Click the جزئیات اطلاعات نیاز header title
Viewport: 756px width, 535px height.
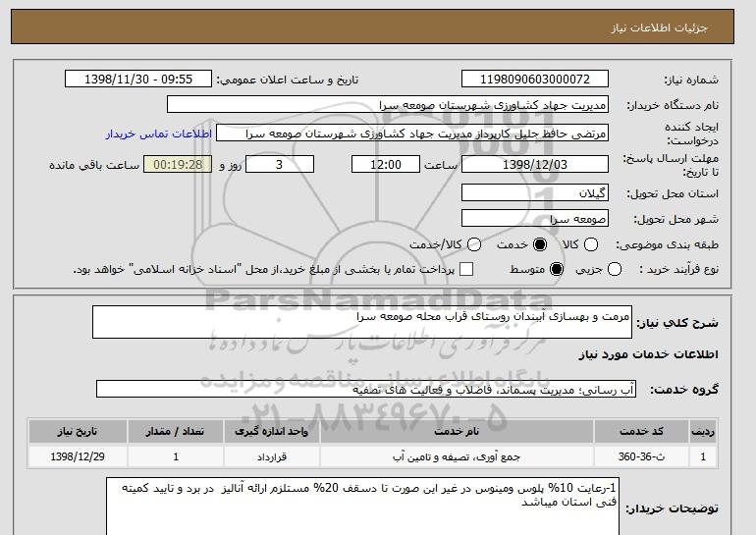[659, 27]
